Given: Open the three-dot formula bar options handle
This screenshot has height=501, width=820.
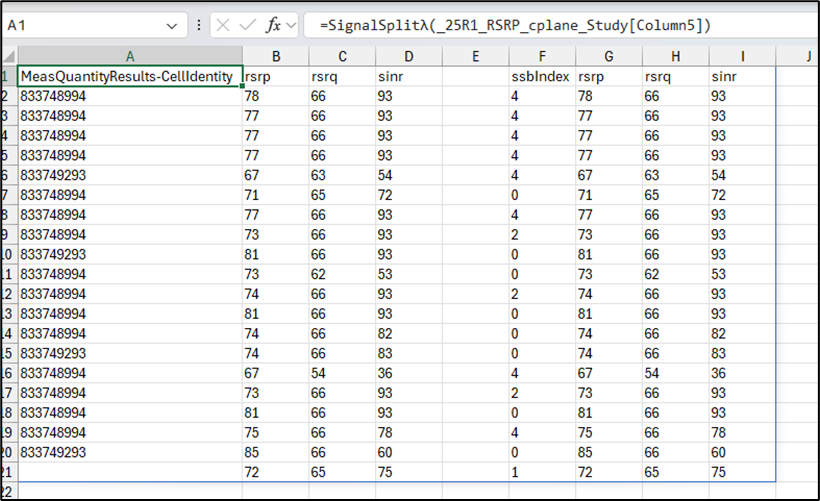Looking at the screenshot, I should tap(199, 25).
